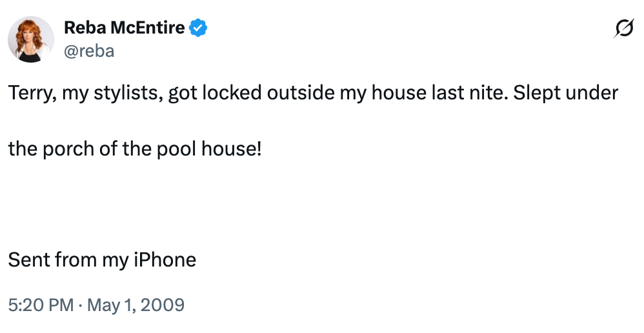Click the Grok circle-slash icon
Viewport: 644px width, 333px height.
click(623, 29)
